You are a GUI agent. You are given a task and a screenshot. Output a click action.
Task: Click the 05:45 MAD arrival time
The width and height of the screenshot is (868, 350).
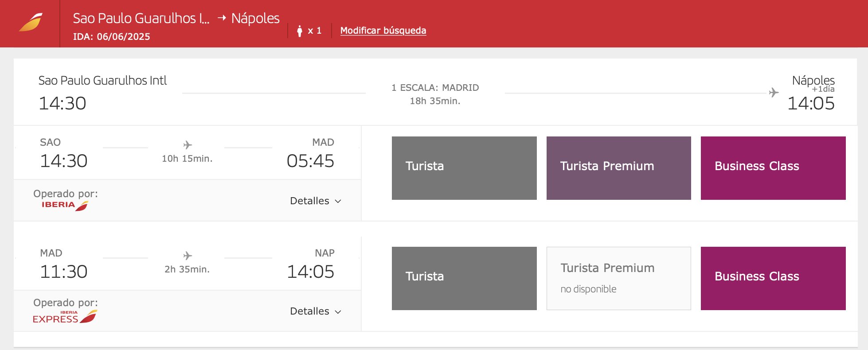[310, 161]
